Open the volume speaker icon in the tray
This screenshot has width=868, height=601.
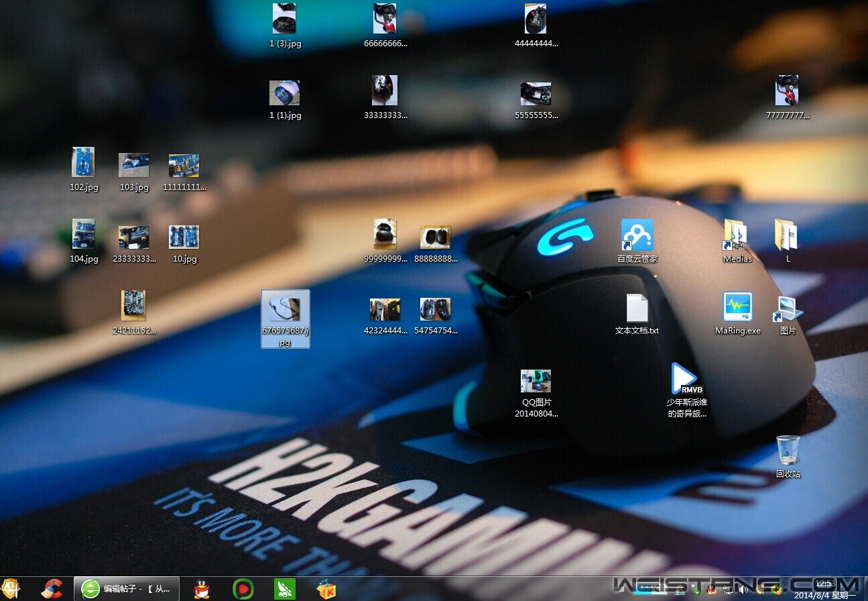743,590
